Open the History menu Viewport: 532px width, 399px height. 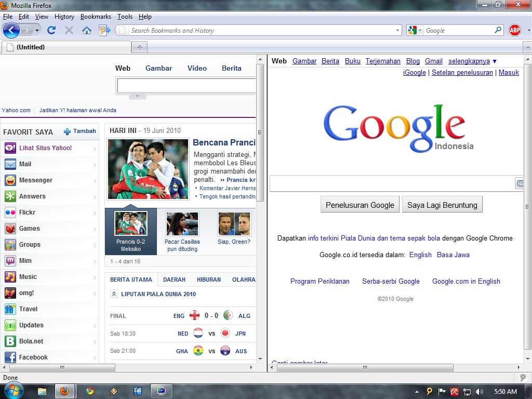coord(64,17)
